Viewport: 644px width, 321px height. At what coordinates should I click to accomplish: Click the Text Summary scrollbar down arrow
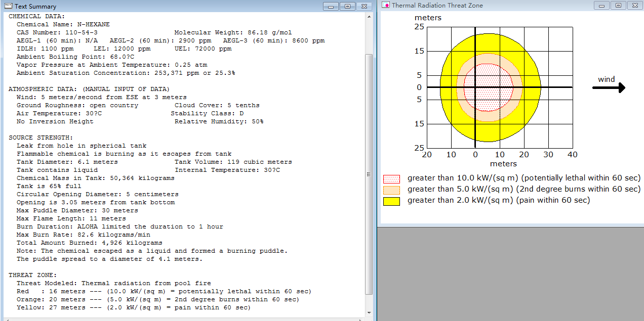click(x=369, y=313)
